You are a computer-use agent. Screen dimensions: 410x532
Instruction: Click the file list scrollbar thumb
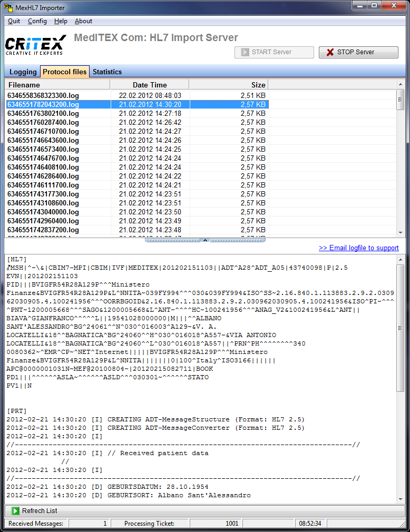401,100
